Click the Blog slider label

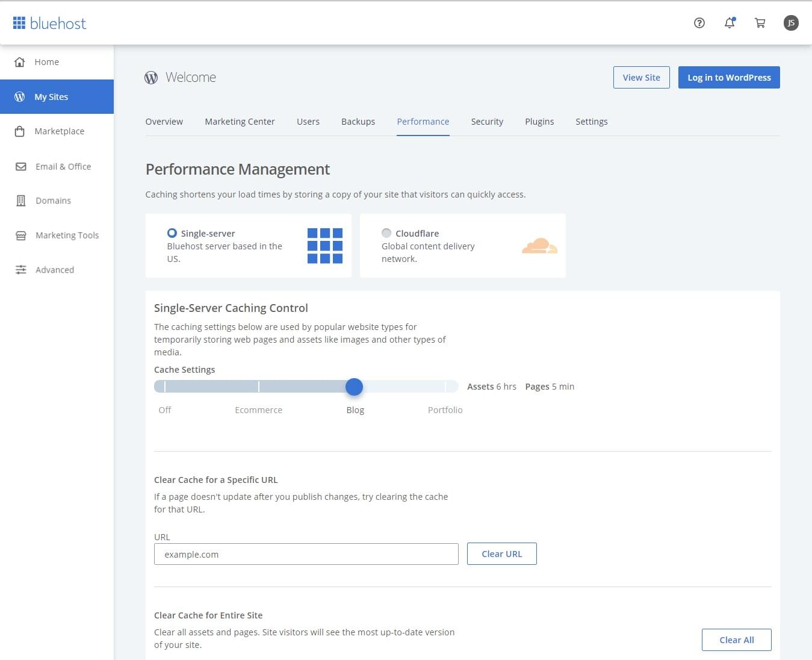pyautogui.click(x=355, y=410)
